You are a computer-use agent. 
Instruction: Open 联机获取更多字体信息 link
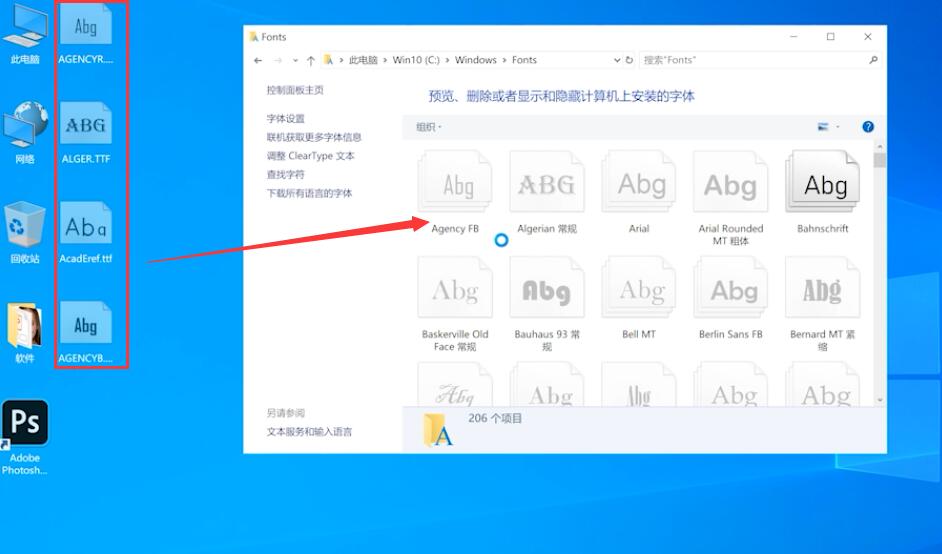coord(314,138)
